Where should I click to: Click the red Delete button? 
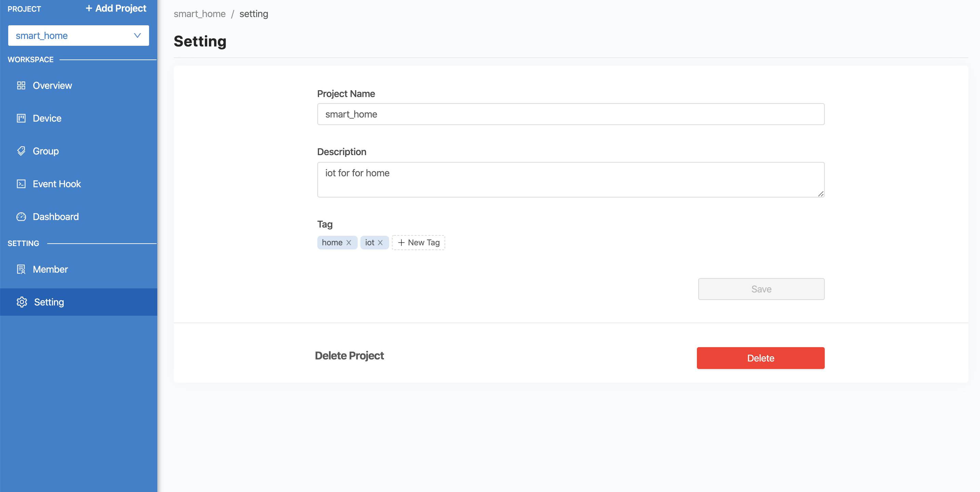tap(761, 358)
